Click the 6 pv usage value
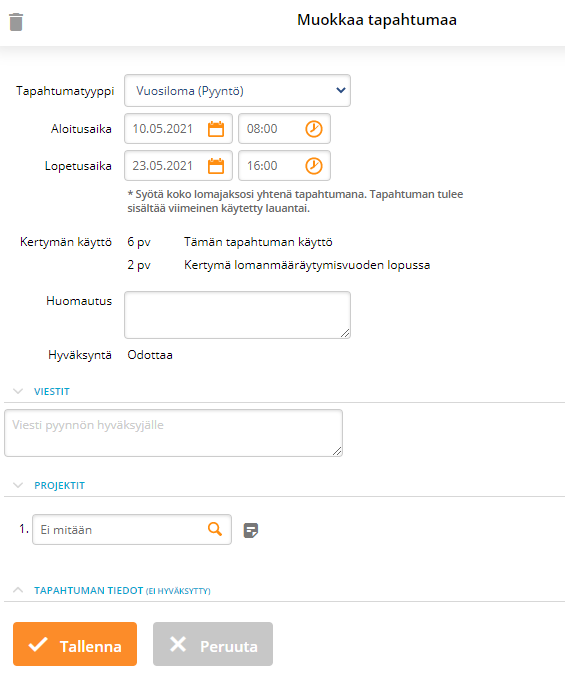 pos(139,242)
